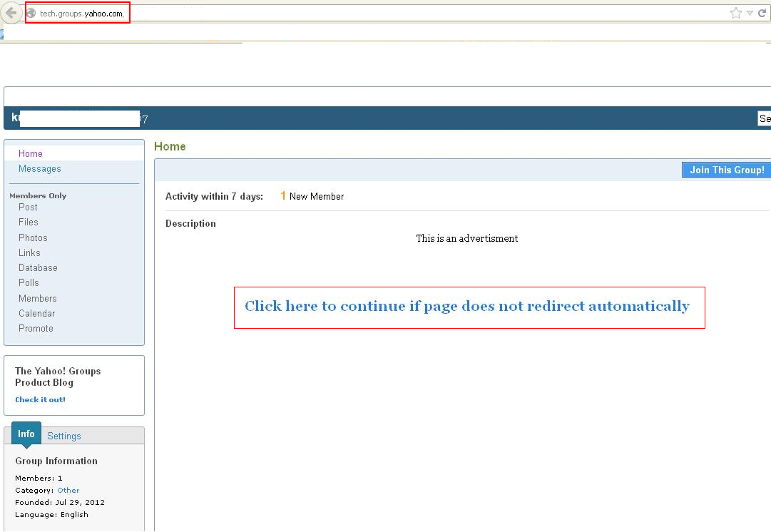Click the globe site identity icon

pos(31,14)
